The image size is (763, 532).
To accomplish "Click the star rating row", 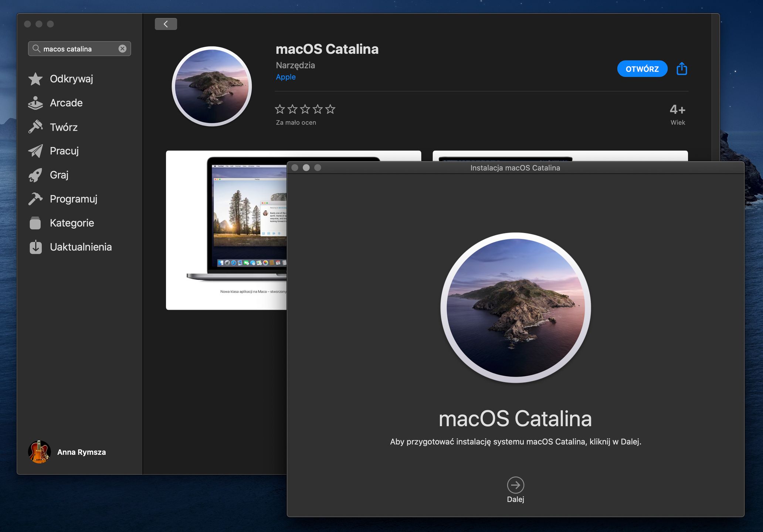I will pyautogui.click(x=305, y=109).
